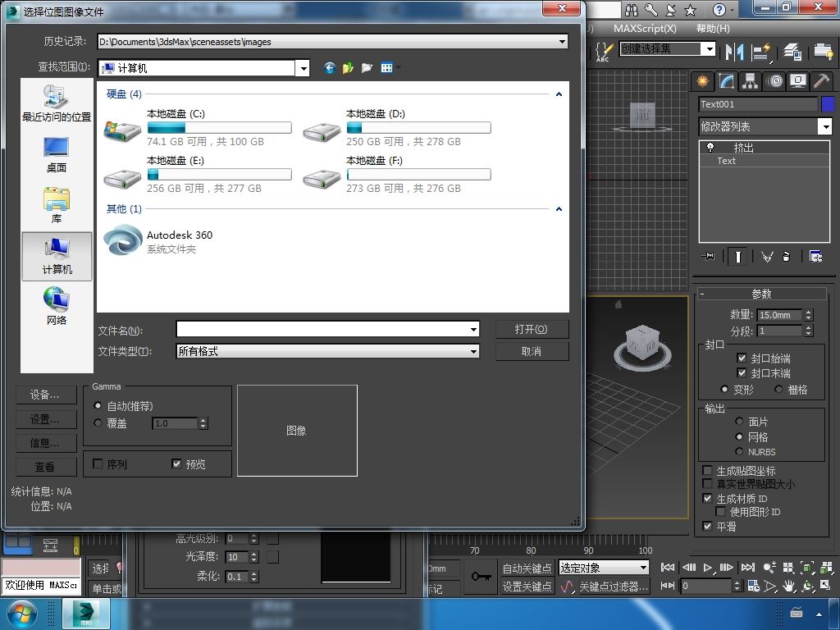Image resolution: width=840 pixels, height=630 pixels.
Task: Click Make Unique icon under modifier stack
Action: pos(767,257)
